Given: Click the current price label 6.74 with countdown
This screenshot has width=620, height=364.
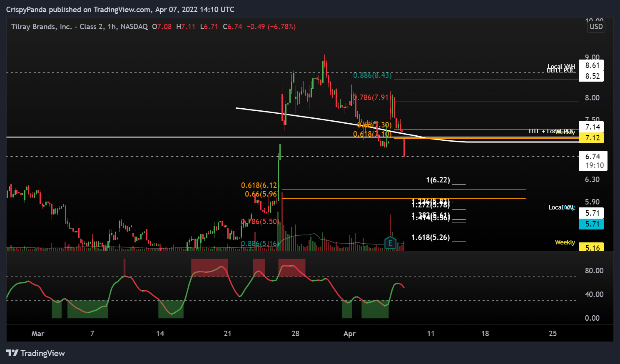Looking at the screenshot, I should [593, 161].
